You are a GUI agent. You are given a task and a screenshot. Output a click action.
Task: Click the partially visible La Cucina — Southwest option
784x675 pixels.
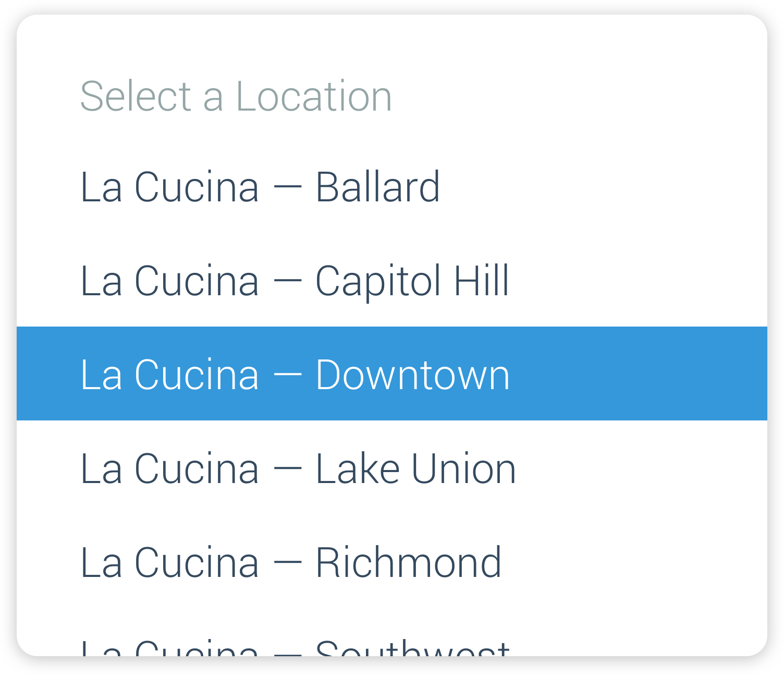(x=295, y=647)
